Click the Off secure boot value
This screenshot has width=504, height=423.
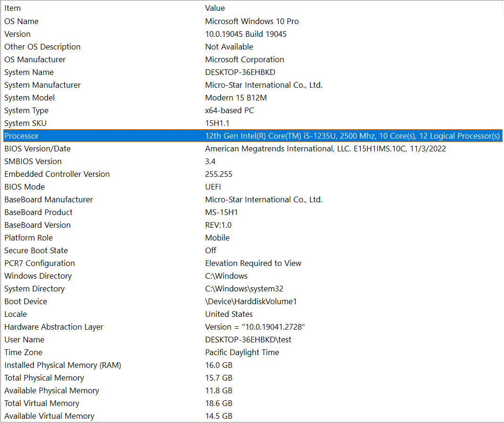211,250
